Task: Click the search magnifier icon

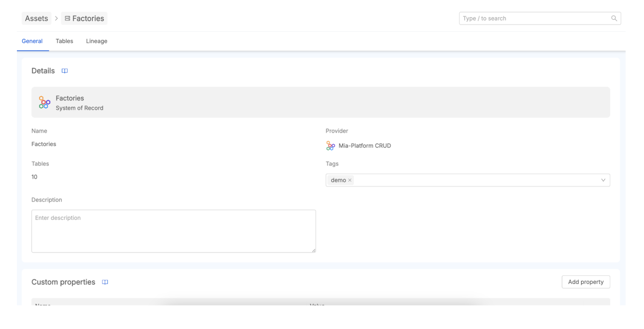Action: pos(614,18)
